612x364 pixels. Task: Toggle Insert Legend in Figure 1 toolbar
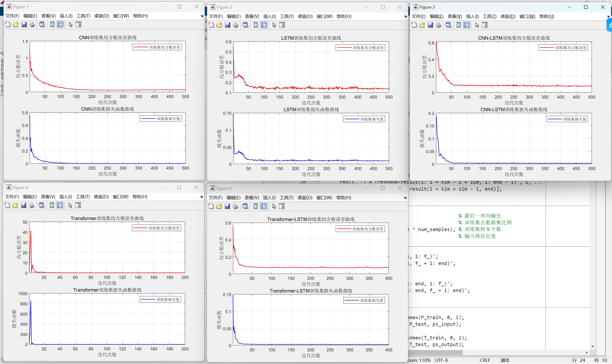tap(60, 25)
